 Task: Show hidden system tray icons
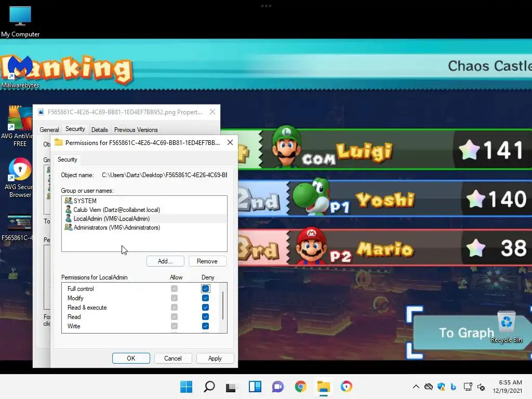tap(416, 387)
